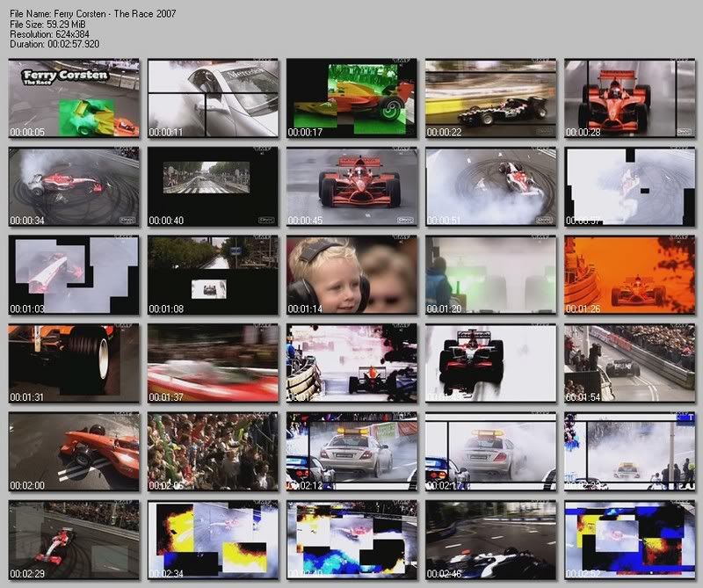703x588 pixels.
Task: Click the street view frame at 00:00:40
Action: tap(213, 186)
